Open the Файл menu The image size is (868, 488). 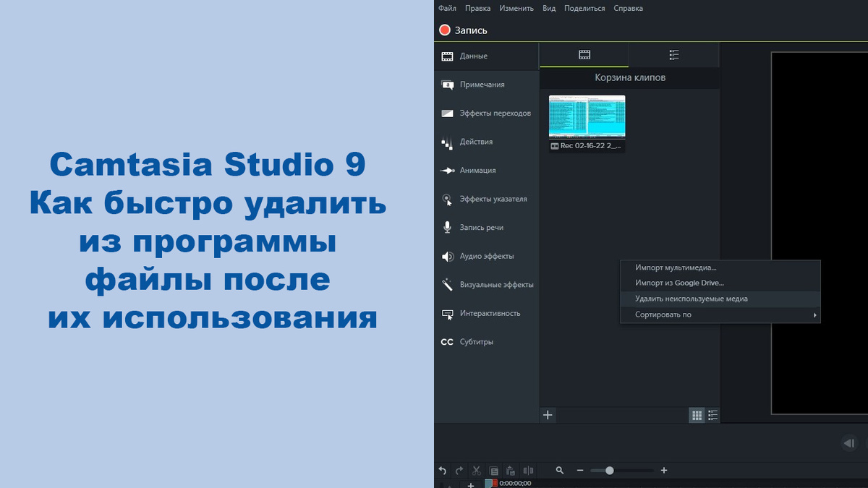(x=447, y=9)
